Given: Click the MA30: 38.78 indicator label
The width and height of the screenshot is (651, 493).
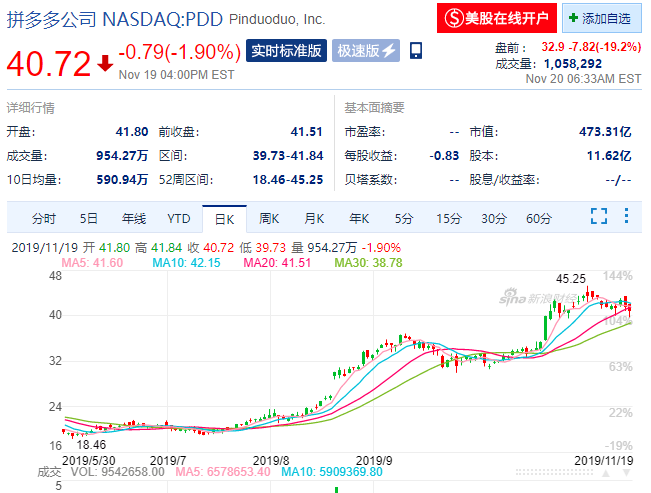Looking at the screenshot, I should [369, 263].
